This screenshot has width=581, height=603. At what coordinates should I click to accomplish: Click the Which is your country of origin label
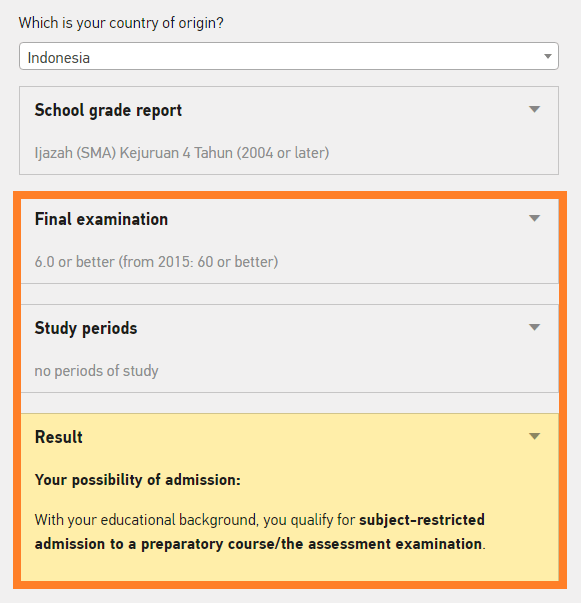121,23
